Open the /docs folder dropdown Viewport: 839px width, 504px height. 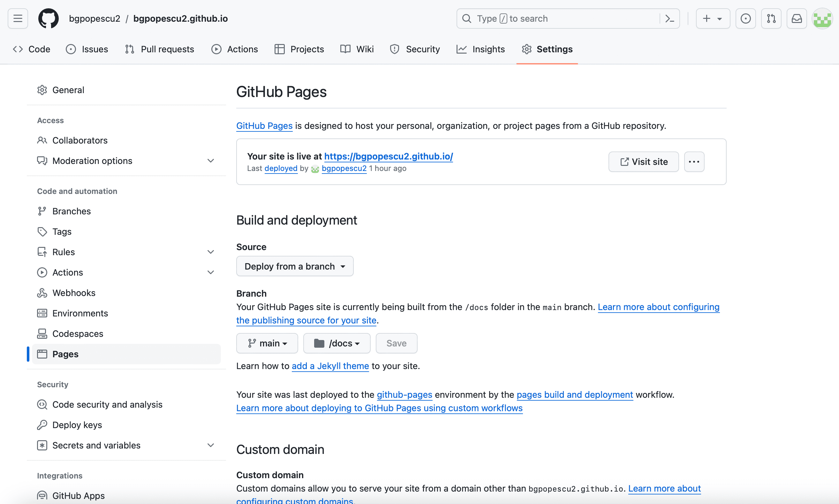337,343
